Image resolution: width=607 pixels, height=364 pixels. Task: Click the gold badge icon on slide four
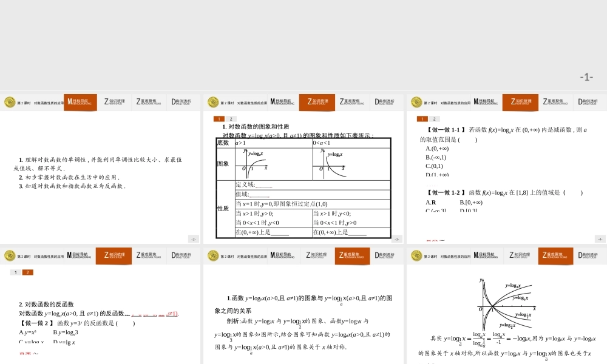(x=10, y=255)
